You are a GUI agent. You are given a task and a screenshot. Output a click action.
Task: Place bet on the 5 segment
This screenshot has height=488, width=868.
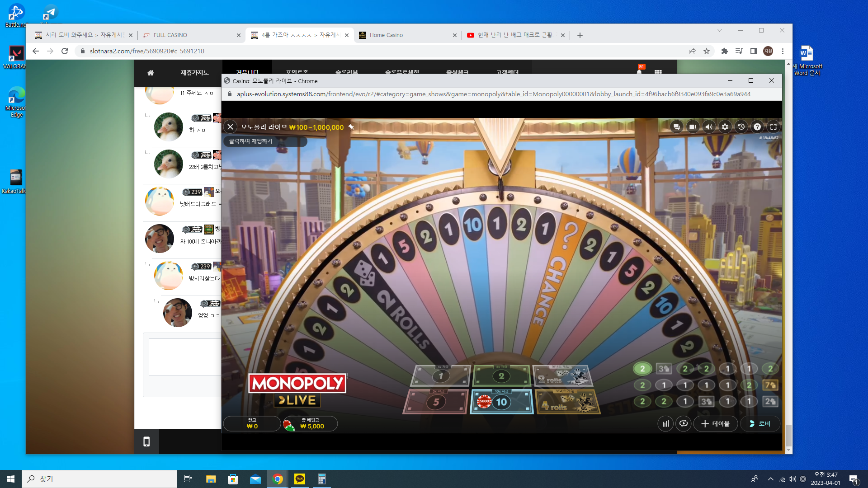click(x=436, y=402)
